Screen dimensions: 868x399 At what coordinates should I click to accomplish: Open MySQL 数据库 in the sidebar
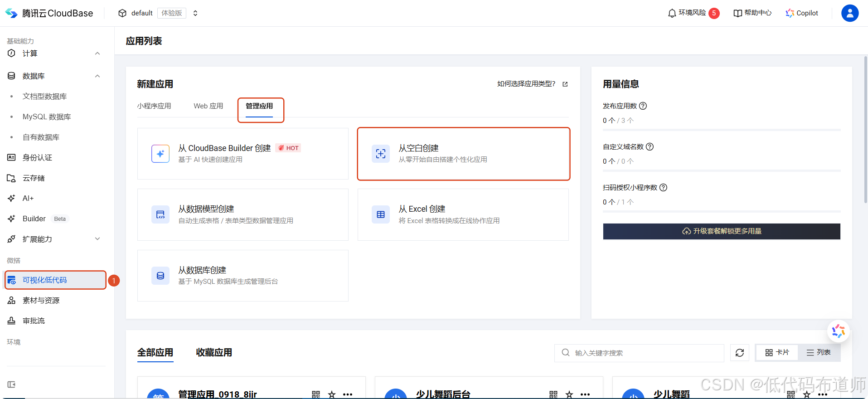coord(47,117)
